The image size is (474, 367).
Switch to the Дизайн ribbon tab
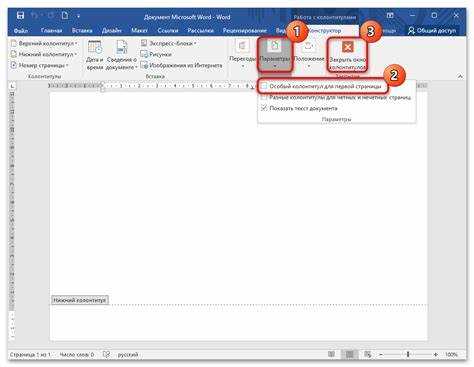112,30
